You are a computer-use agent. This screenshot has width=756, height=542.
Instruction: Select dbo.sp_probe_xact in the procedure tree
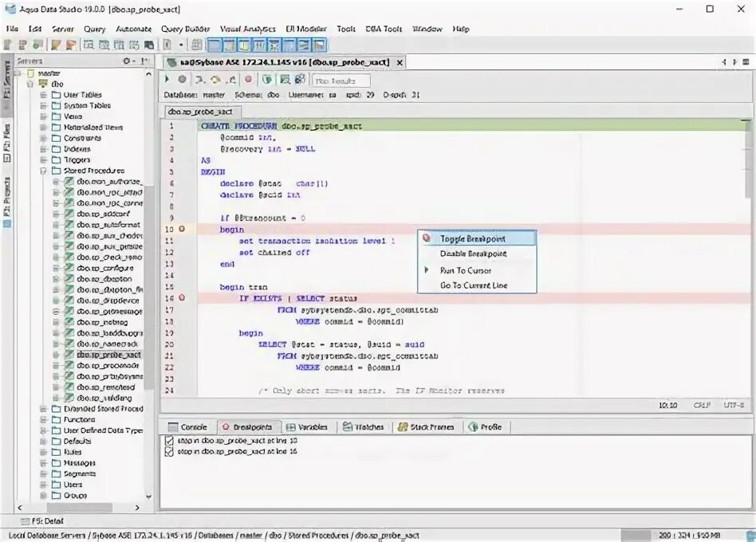[x=108, y=355]
